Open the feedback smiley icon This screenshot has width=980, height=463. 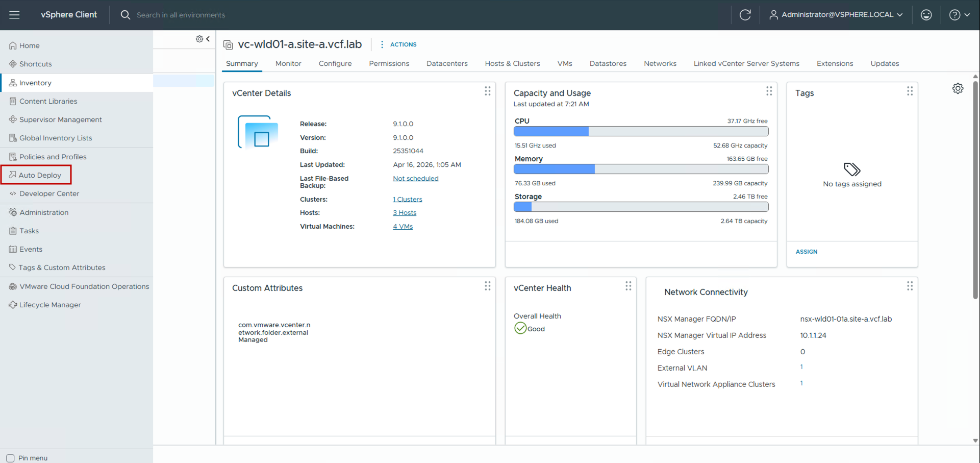click(926, 15)
